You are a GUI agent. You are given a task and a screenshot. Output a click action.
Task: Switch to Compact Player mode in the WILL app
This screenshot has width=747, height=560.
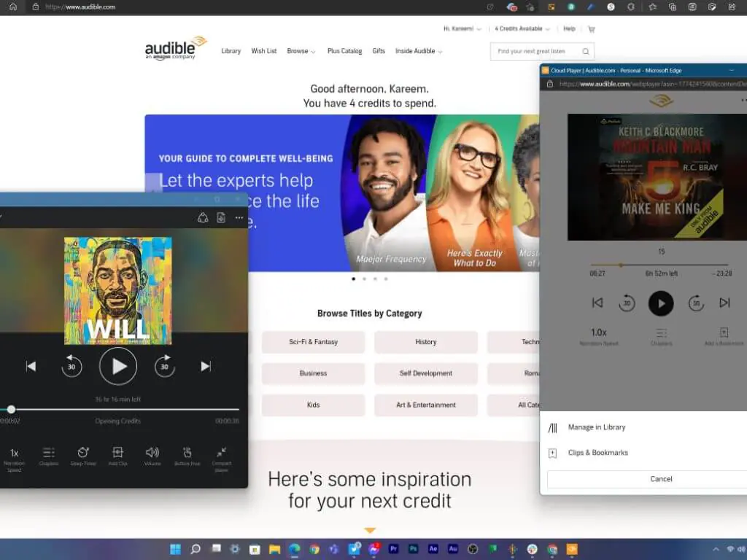(x=222, y=459)
